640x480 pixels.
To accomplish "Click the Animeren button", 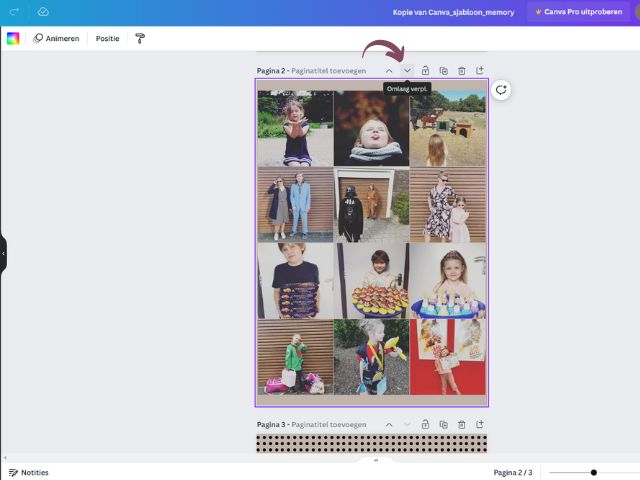I will pos(56,38).
